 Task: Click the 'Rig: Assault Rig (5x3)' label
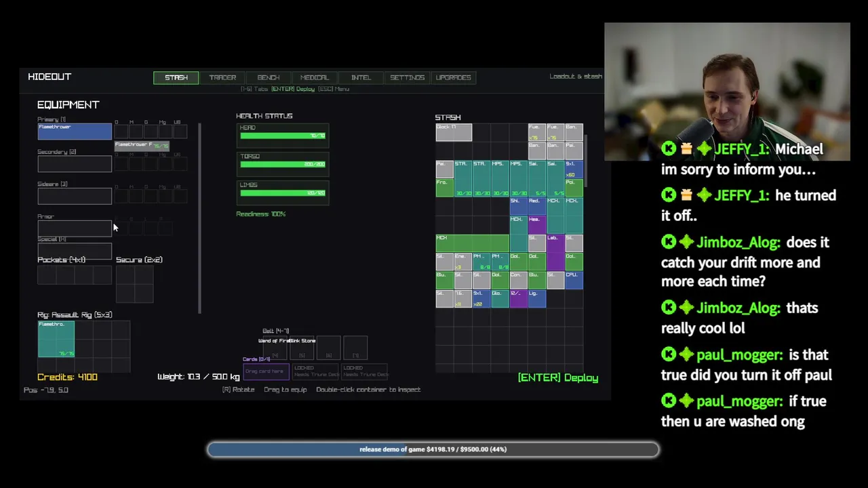click(x=75, y=315)
